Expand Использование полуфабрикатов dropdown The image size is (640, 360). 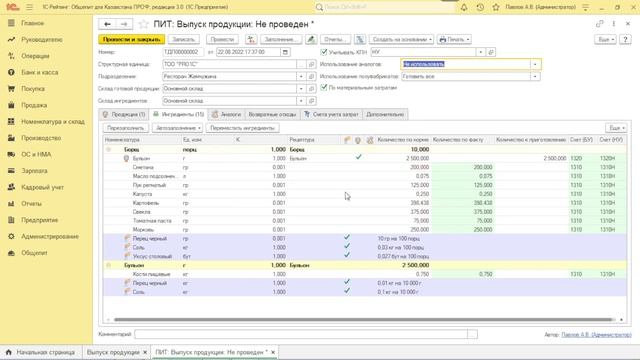coord(535,76)
